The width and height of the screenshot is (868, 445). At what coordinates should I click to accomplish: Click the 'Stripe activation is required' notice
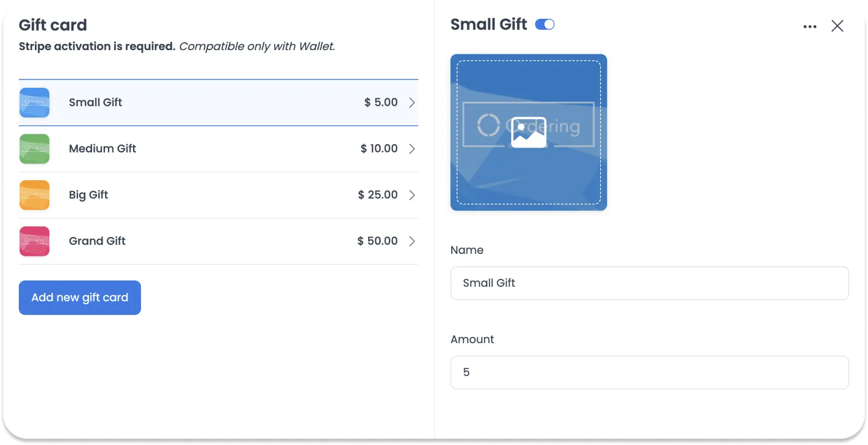pyautogui.click(x=97, y=46)
